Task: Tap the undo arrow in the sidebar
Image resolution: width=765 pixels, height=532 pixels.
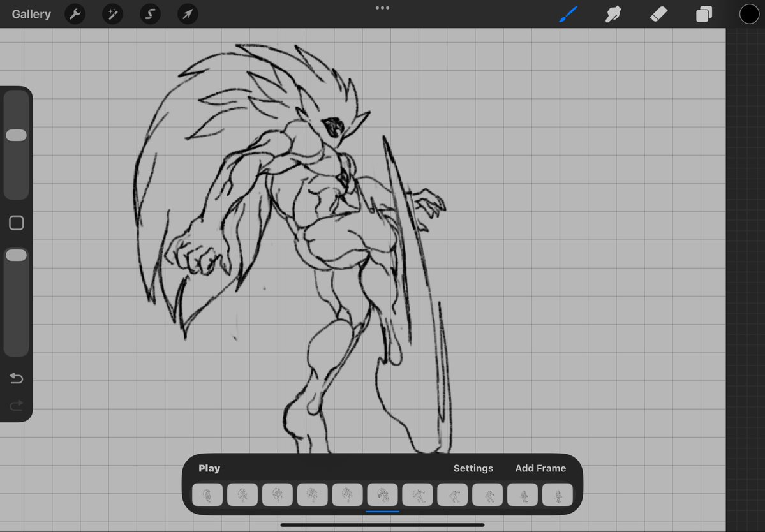Action: 16,378
